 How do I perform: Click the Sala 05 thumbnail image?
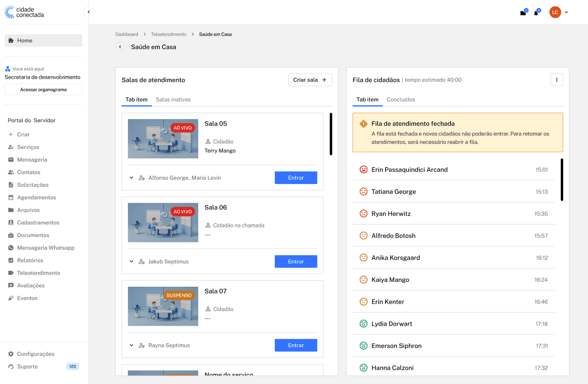coord(163,139)
